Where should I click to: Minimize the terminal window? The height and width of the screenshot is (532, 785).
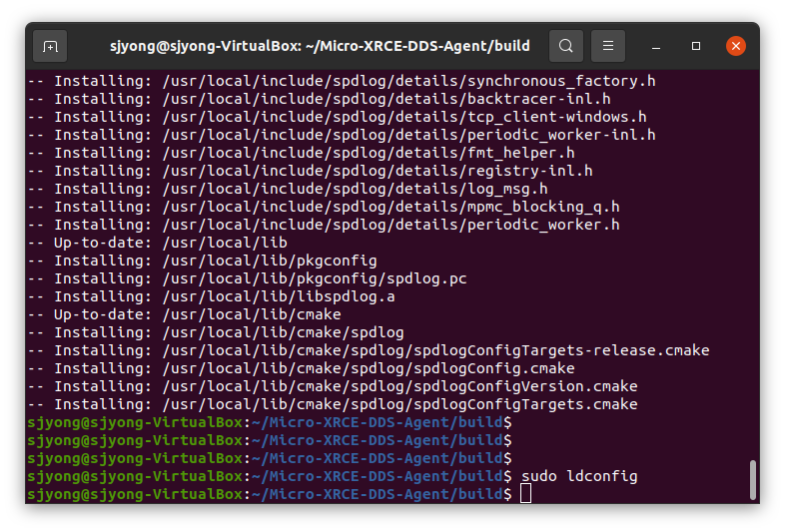click(x=656, y=46)
